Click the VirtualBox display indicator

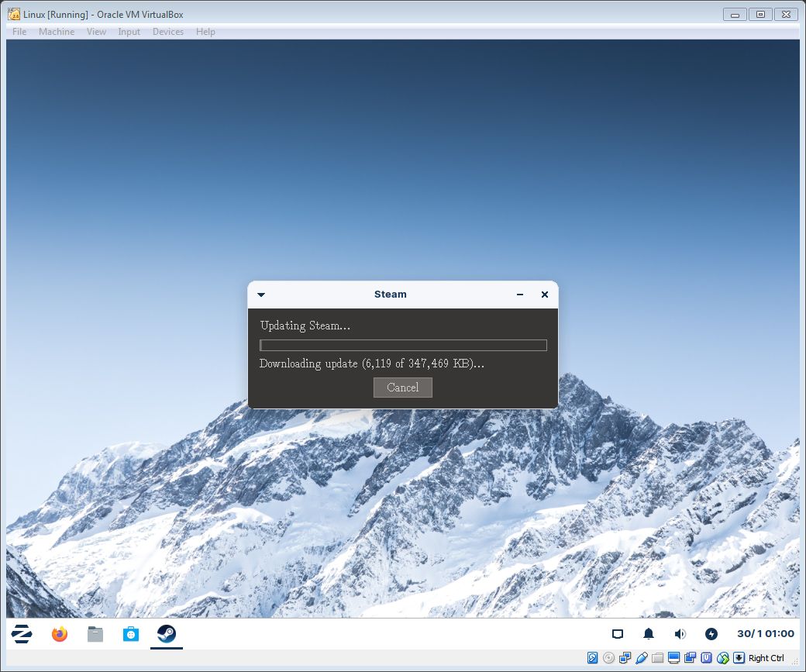click(x=674, y=657)
